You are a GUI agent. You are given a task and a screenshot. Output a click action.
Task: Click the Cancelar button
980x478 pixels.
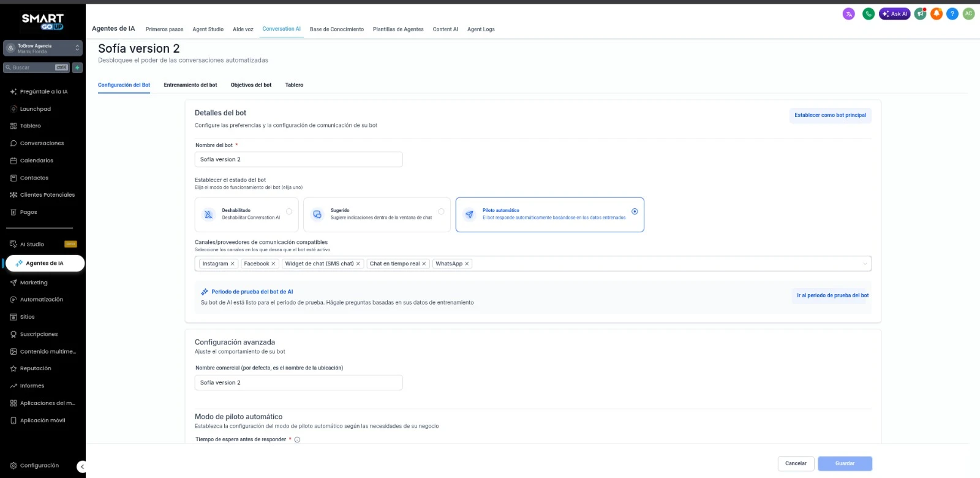pos(796,463)
